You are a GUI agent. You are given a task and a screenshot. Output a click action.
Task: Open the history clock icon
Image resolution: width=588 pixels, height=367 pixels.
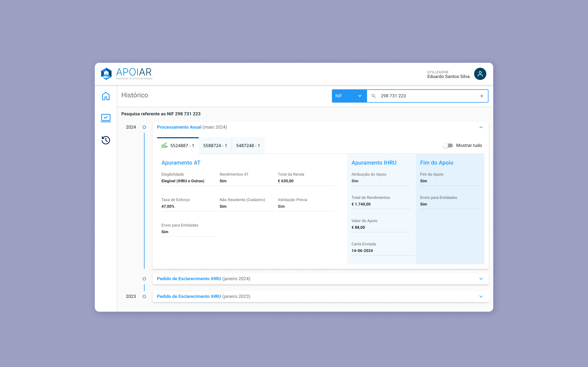click(106, 140)
